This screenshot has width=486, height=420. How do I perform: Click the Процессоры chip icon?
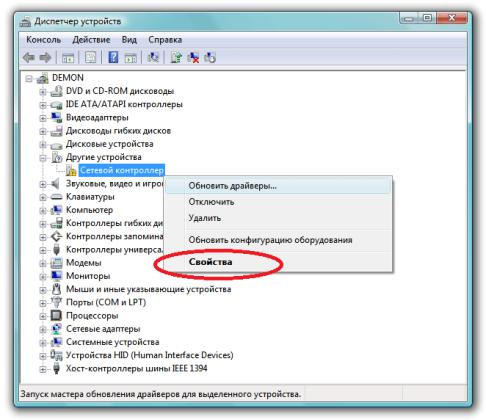coord(56,315)
